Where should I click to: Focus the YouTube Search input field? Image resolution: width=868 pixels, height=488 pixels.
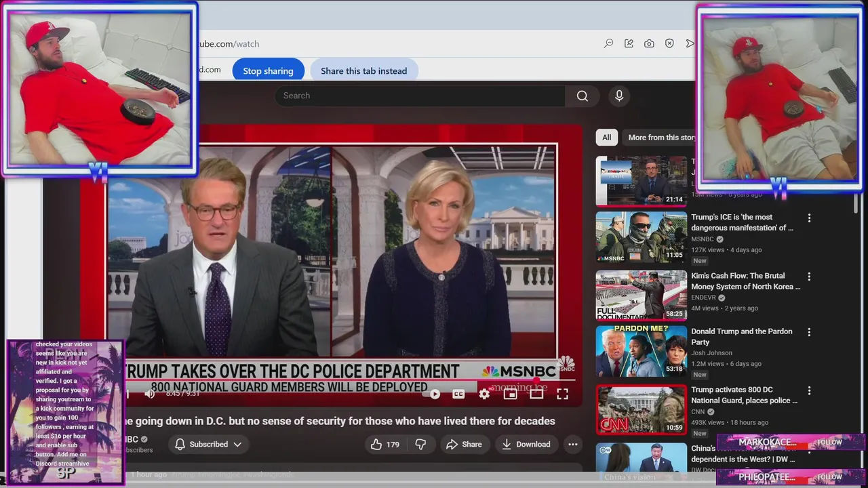[x=420, y=96]
